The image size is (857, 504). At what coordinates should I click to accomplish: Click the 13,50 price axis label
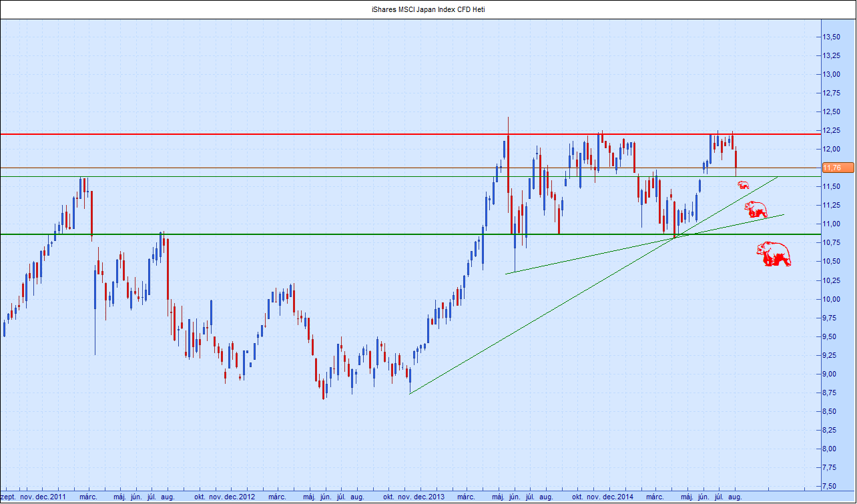pos(831,36)
